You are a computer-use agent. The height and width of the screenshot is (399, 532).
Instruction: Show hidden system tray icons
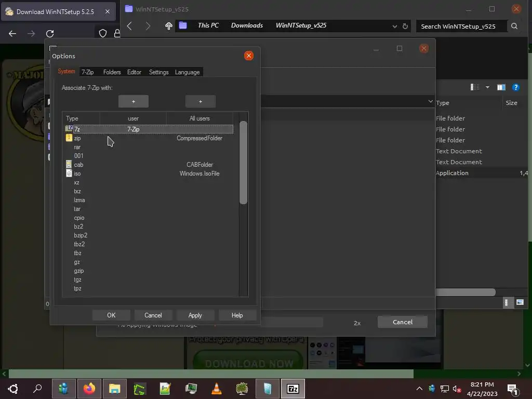419,389
